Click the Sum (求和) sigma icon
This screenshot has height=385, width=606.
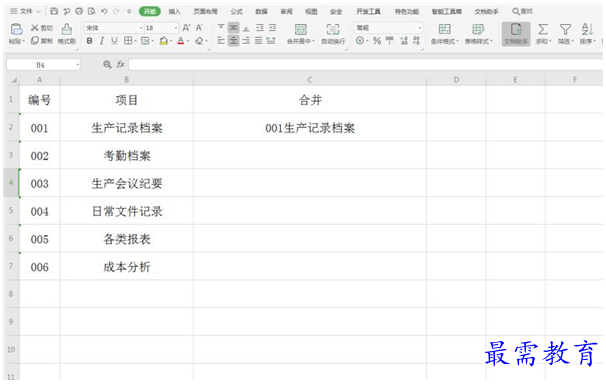[543, 29]
